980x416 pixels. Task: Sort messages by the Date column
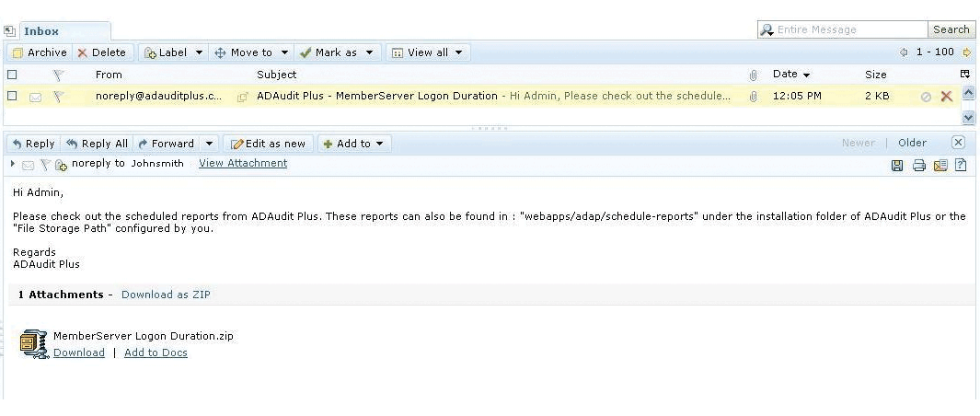(x=790, y=75)
